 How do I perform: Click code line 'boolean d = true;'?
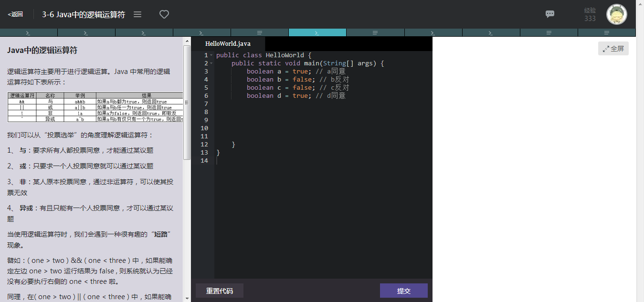coord(296,96)
